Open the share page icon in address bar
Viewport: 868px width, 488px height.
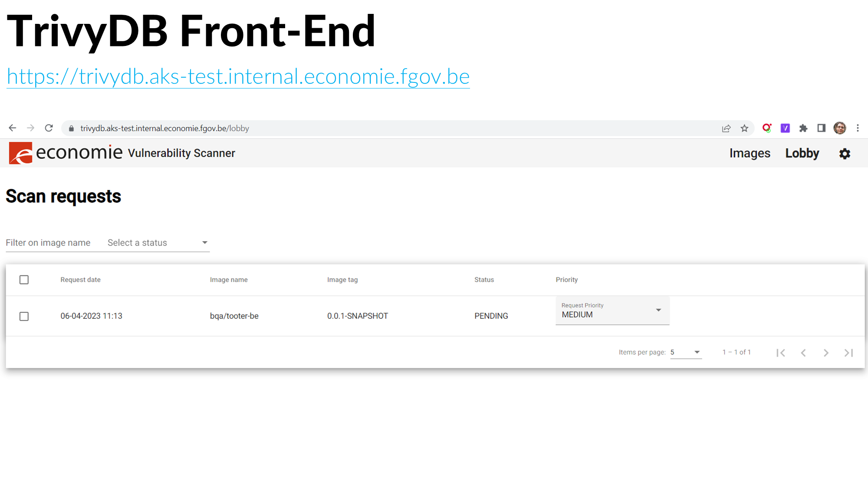[x=727, y=128]
